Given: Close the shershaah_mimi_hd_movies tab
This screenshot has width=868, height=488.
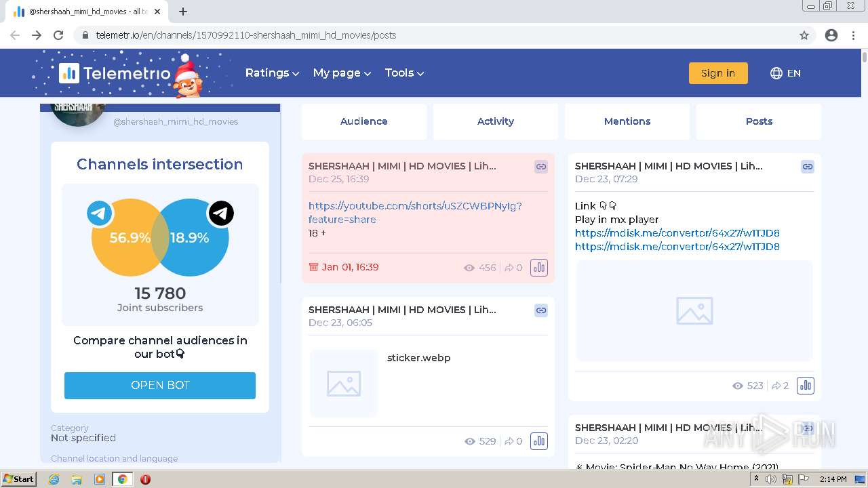Looking at the screenshot, I should [157, 12].
